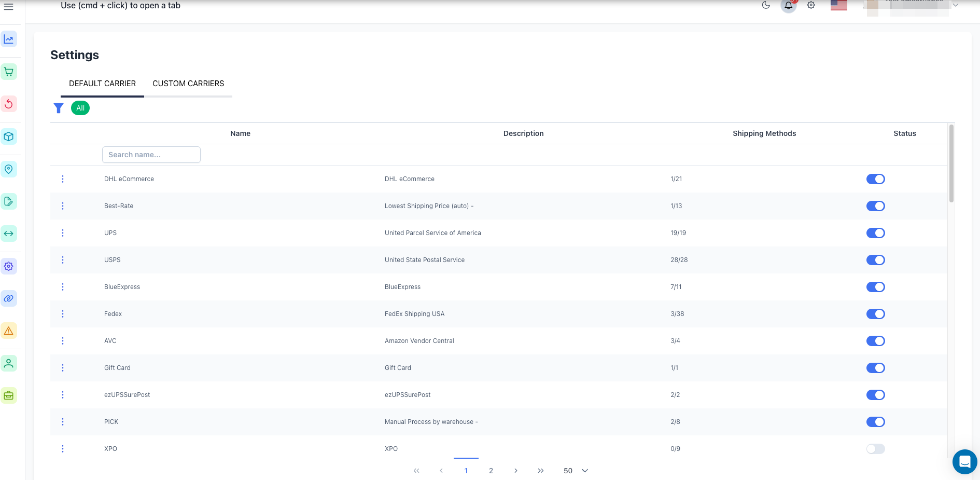Switch to the CUSTOM CARRIERS tab
Viewport: 980px width, 480px height.
(x=188, y=83)
